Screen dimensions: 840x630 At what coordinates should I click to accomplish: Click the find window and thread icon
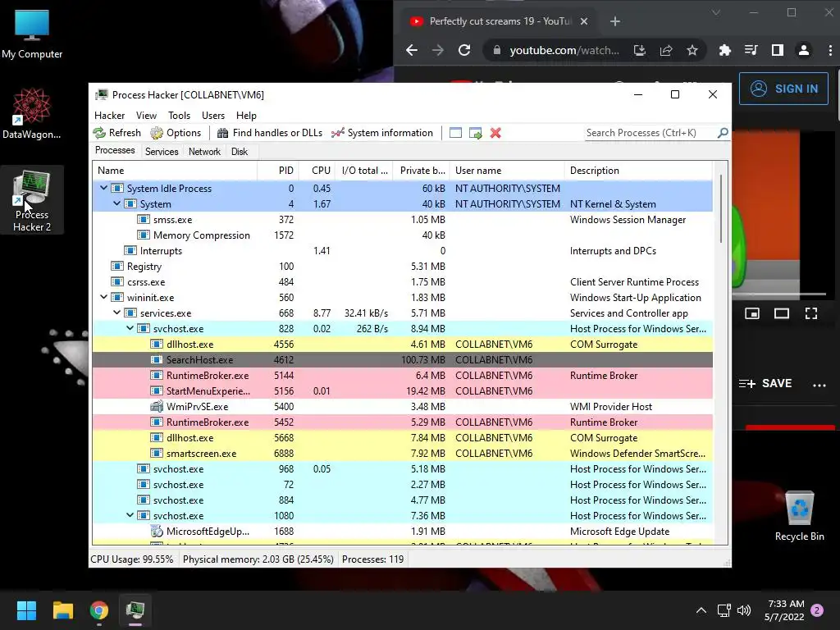475,133
